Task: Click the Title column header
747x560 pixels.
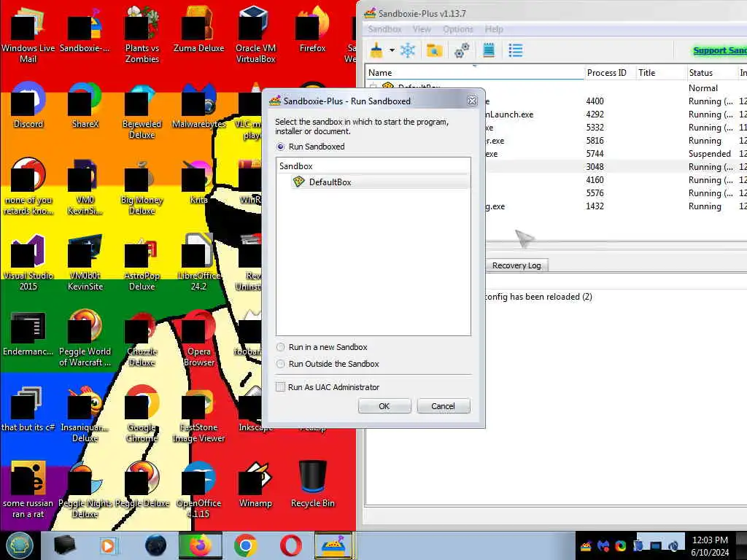Action: (661, 73)
